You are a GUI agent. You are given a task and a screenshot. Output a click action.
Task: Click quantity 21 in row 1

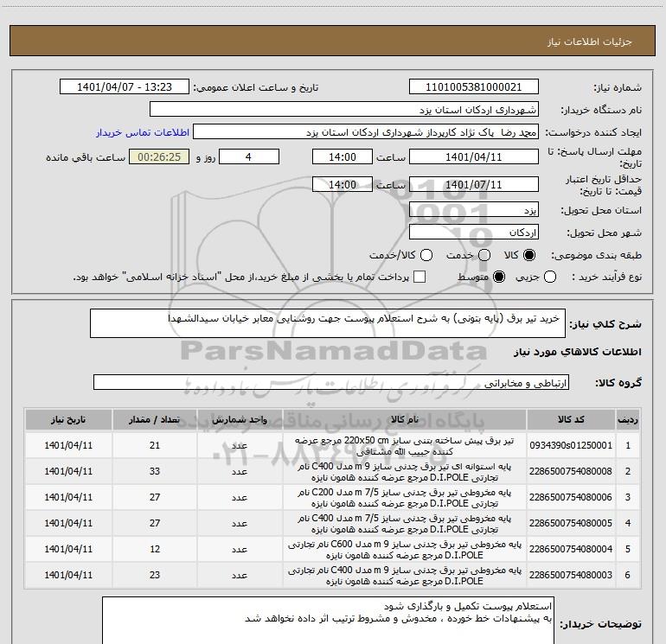pos(155,445)
